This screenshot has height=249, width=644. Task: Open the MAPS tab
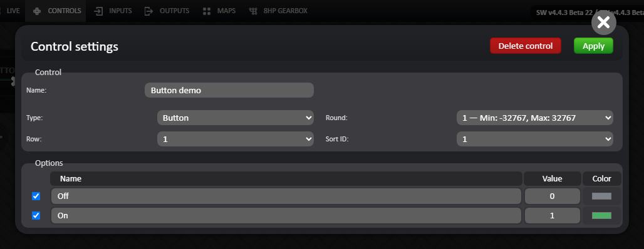[x=219, y=11]
